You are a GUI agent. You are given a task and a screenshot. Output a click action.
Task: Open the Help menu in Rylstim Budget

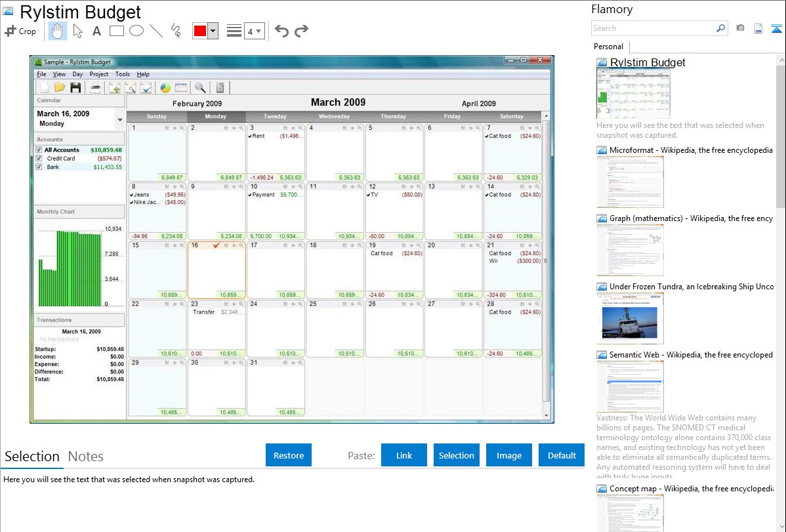[x=143, y=74]
